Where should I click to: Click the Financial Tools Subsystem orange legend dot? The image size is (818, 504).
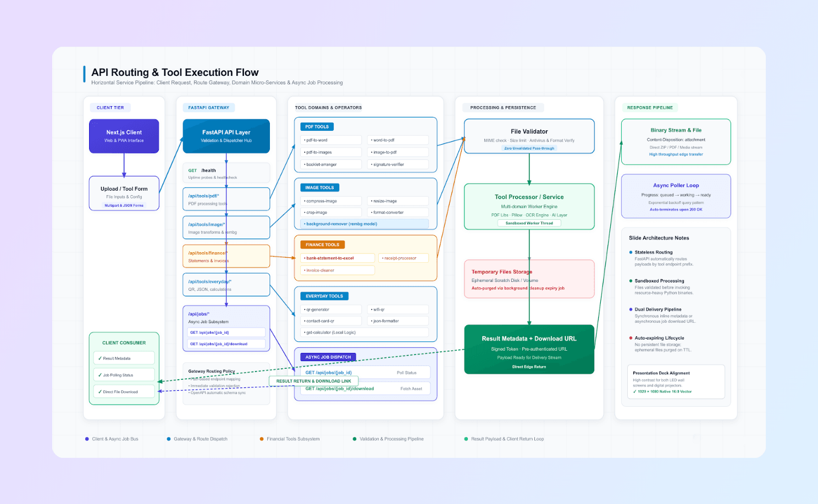[262, 439]
